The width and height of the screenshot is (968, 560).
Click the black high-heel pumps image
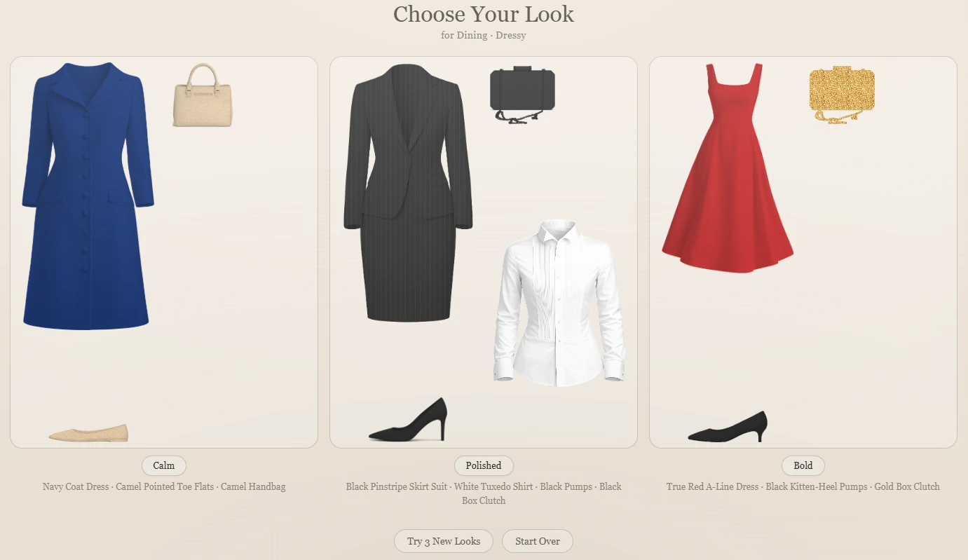(x=408, y=420)
